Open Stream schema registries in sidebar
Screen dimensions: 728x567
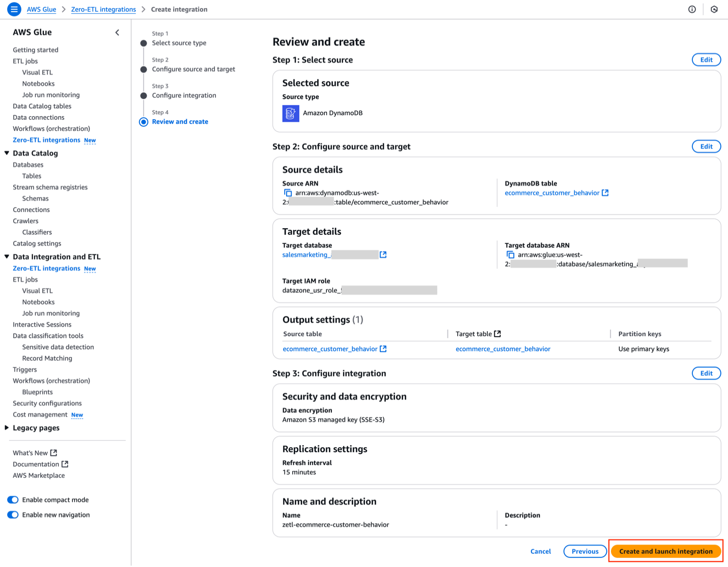[50, 187]
